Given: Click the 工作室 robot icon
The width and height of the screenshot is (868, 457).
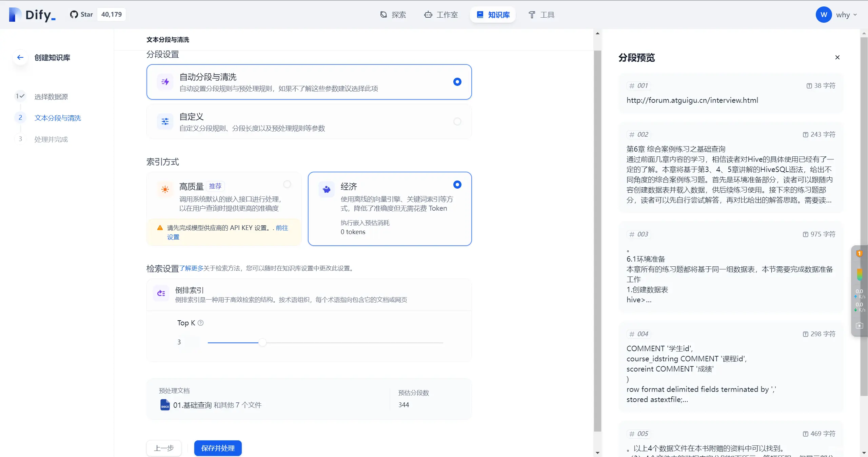Looking at the screenshot, I should point(428,15).
